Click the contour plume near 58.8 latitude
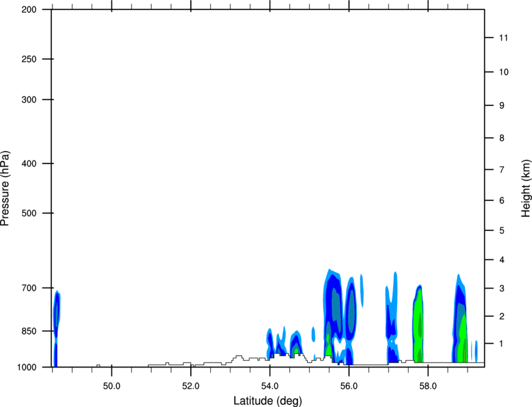 460,319
